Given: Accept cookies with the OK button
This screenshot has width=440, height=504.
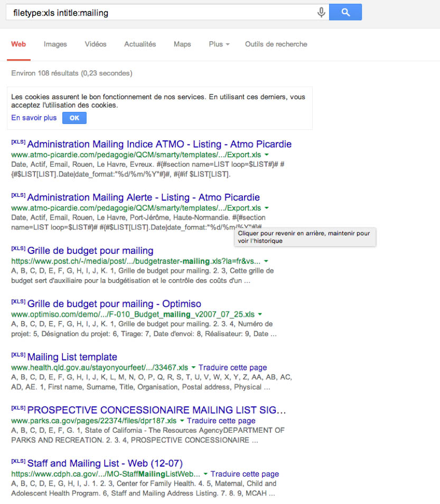Looking at the screenshot, I should coord(74,118).
